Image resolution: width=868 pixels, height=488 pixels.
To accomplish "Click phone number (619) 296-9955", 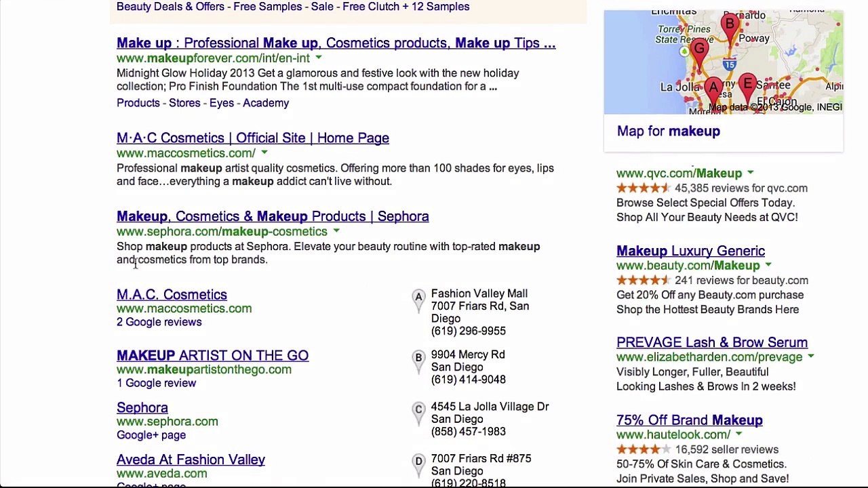I will (x=469, y=331).
